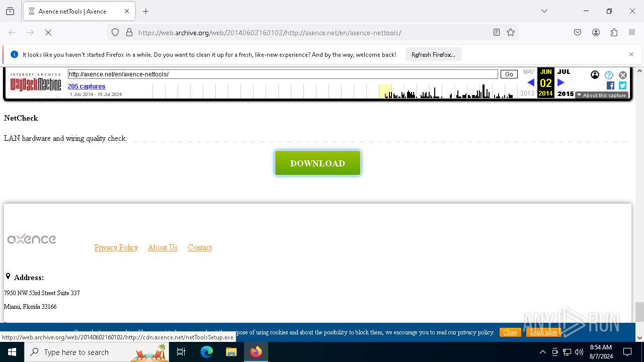Share capture on Facebook
Viewport: 644px width, 362px height.
pyautogui.click(x=610, y=85)
